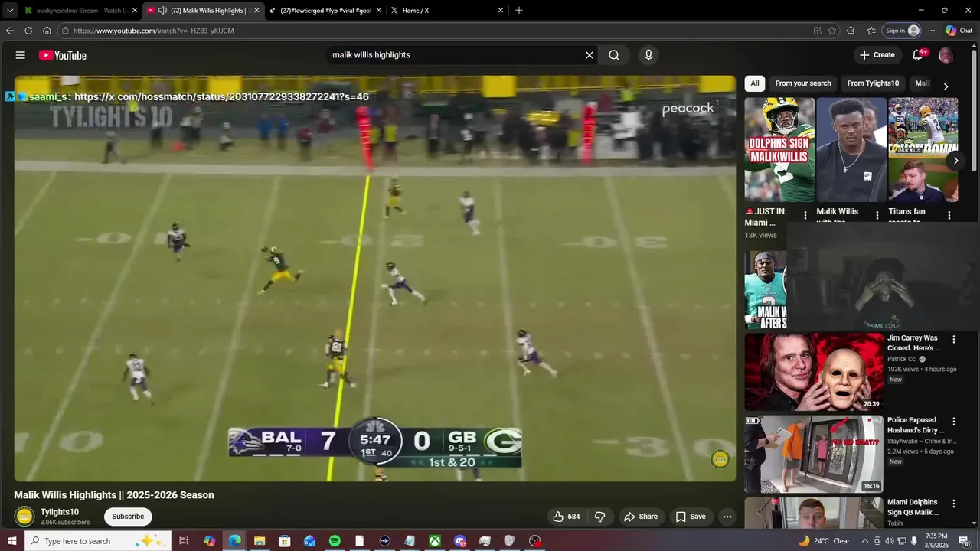980x551 pixels.
Task: Like the video with thumbs up
Action: tap(567, 517)
